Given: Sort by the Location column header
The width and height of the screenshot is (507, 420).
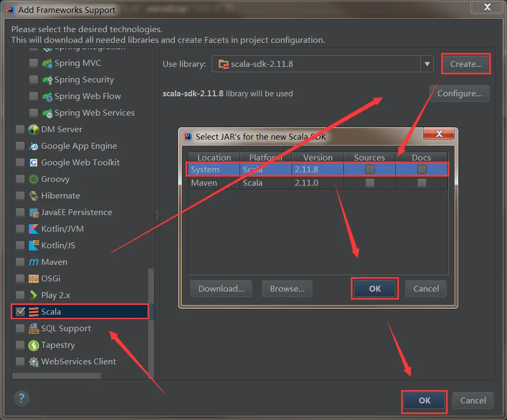Looking at the screenshot, I should tap(214, 158).
